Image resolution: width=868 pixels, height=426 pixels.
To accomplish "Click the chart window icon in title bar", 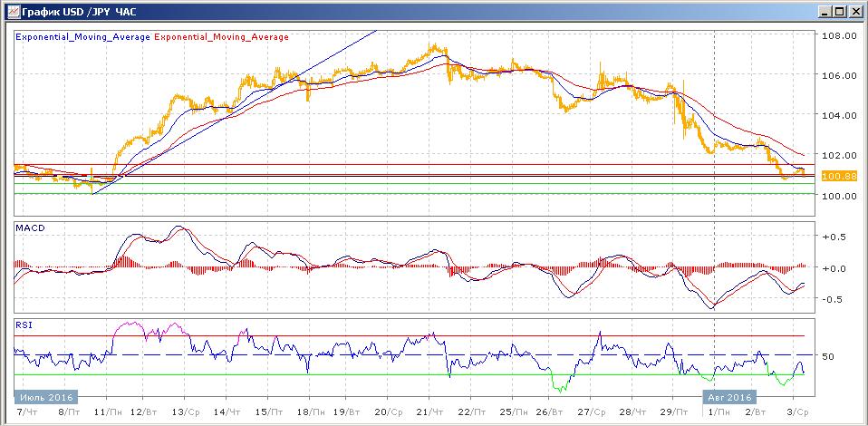I will click(12, 11).
